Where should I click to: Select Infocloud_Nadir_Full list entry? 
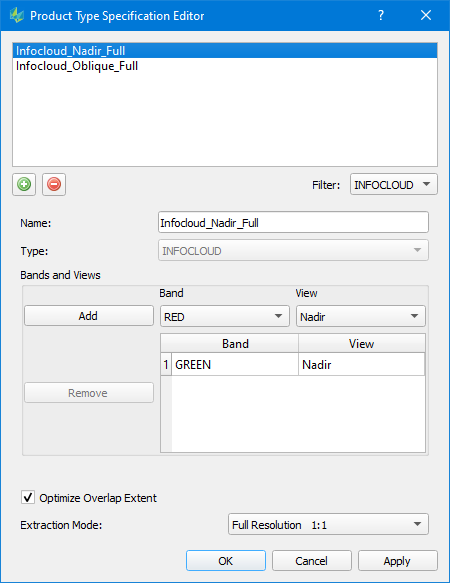(x=225, y=51)
